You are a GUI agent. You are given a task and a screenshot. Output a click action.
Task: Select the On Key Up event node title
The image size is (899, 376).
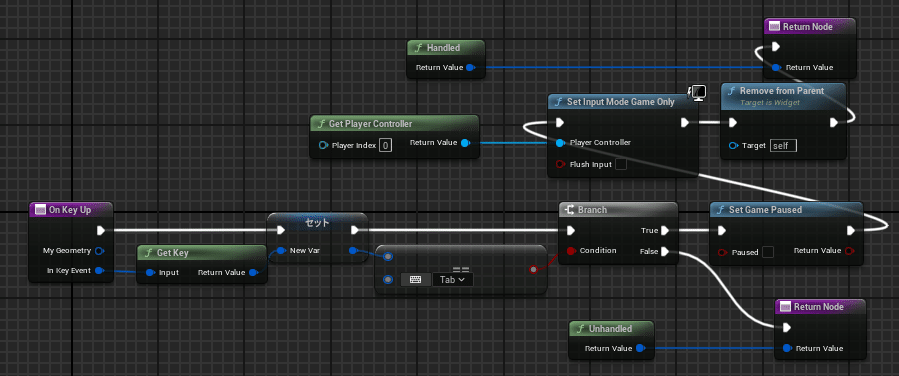click(70, 210)
